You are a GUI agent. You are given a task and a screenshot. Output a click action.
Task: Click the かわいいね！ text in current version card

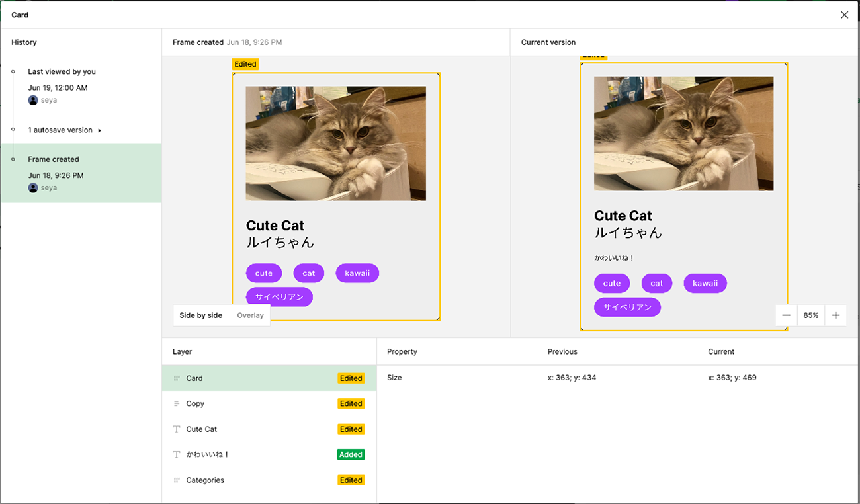[614, 258]
